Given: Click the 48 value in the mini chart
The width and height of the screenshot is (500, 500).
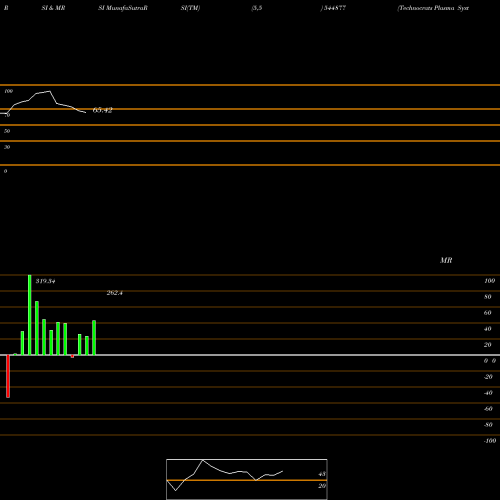Looking at the screenshot, I should click(x=322, y=474).
